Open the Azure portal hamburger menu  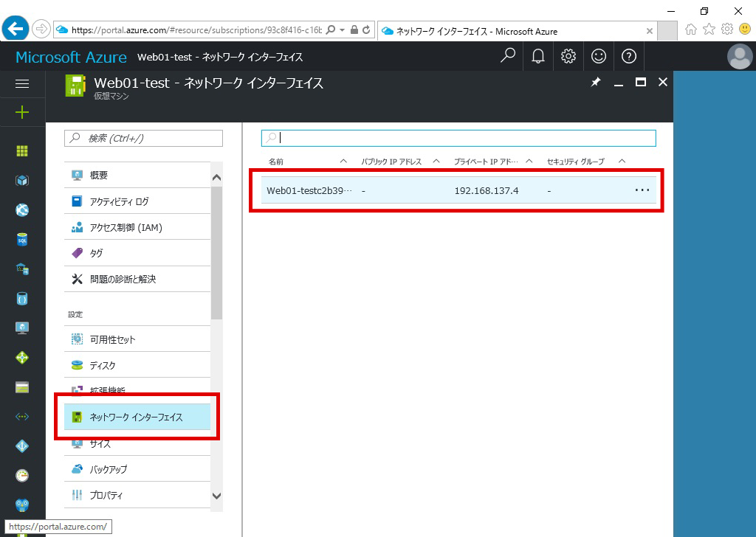coord(22,83)
